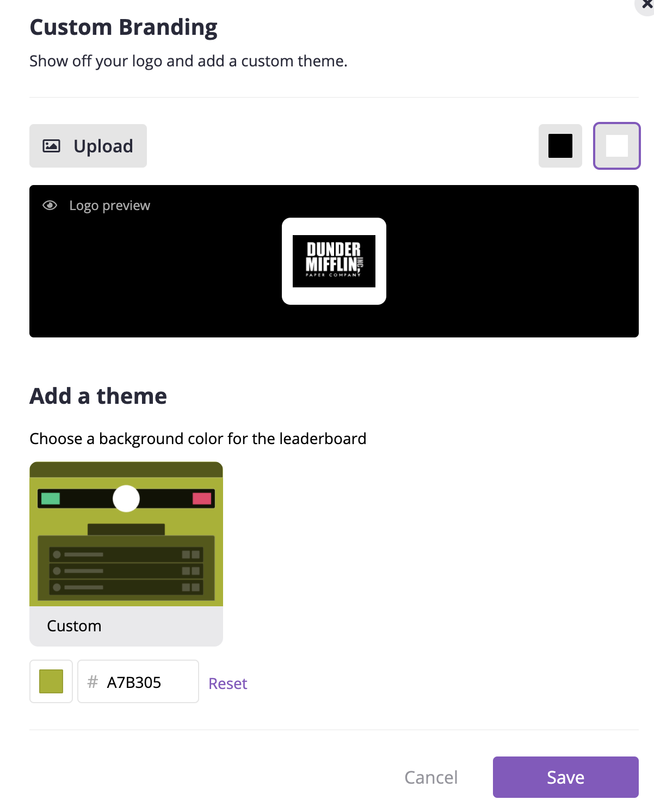
Task: Click the hex color input field
Action: click(138, 681)
